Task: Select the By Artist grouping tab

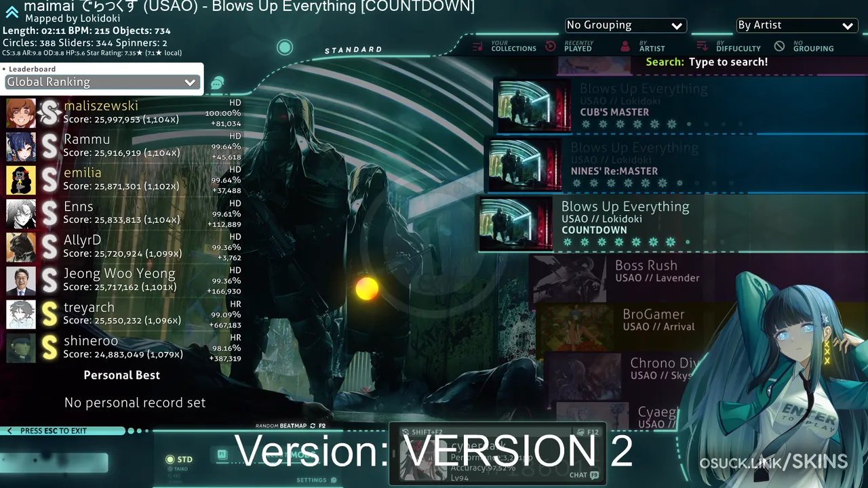Action: 643,46
